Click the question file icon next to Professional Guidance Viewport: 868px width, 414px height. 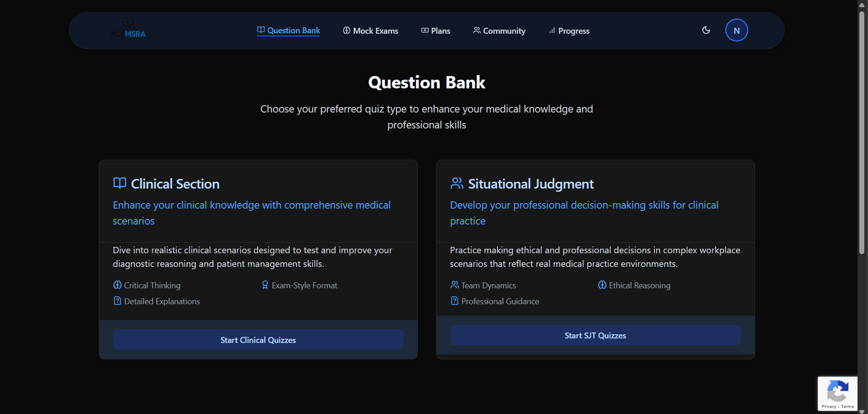coord(455,301)
